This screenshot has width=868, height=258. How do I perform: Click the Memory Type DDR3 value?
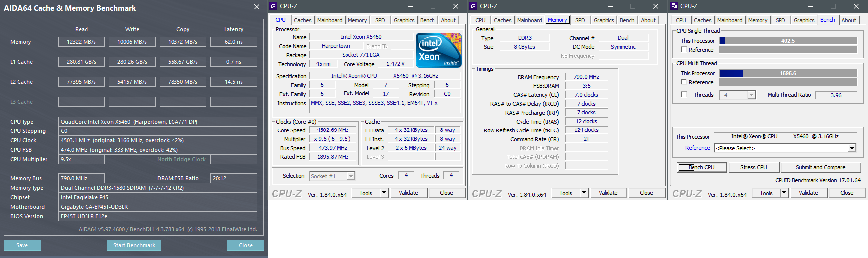click(x=524, y=38)
